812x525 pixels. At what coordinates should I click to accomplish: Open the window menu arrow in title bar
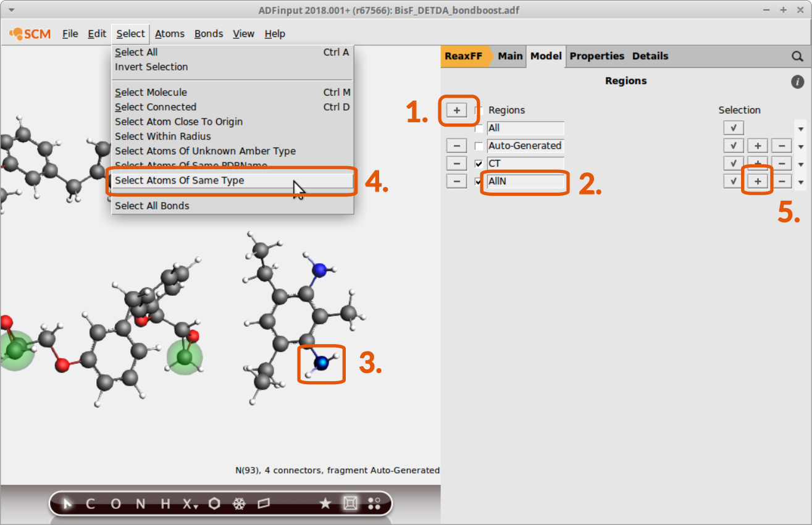(x=12, y=10)
